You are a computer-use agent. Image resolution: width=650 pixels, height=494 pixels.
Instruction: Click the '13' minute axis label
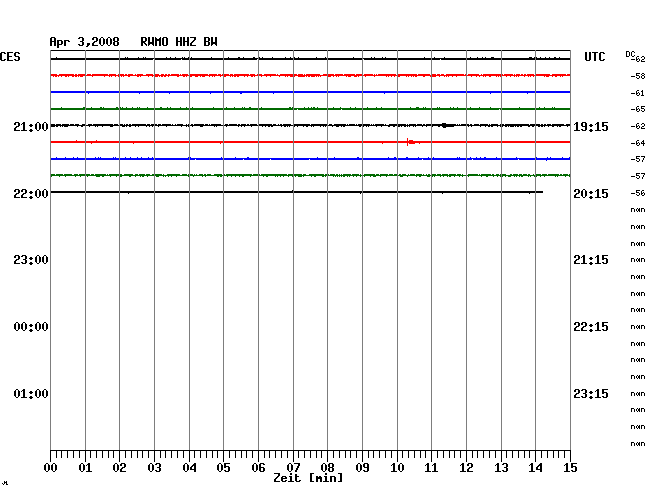(x=501, y=467)
